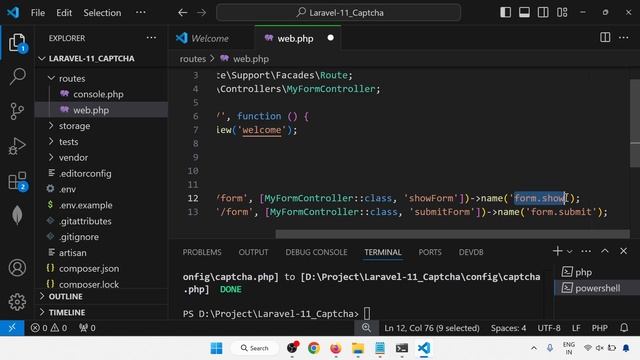
Task: Split the editor to the right
Action: [x=605, y=38]
